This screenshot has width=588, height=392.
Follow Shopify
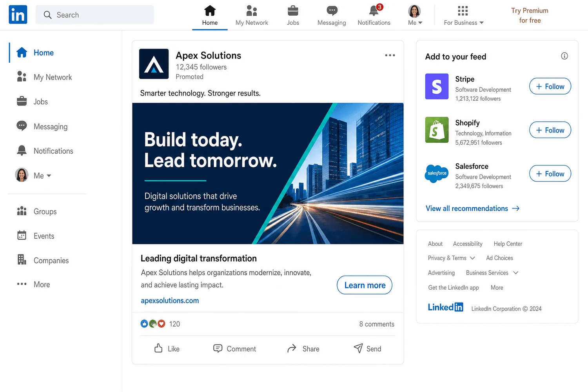550,130
